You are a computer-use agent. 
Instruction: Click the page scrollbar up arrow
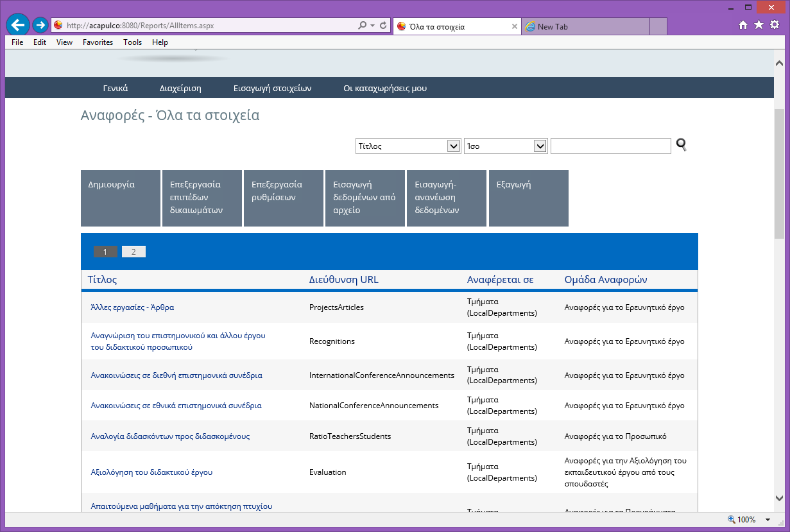point(779,64)
